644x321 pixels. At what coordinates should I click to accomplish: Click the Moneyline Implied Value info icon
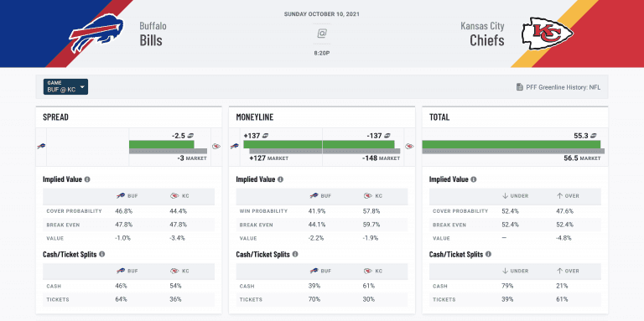(280, 179)
